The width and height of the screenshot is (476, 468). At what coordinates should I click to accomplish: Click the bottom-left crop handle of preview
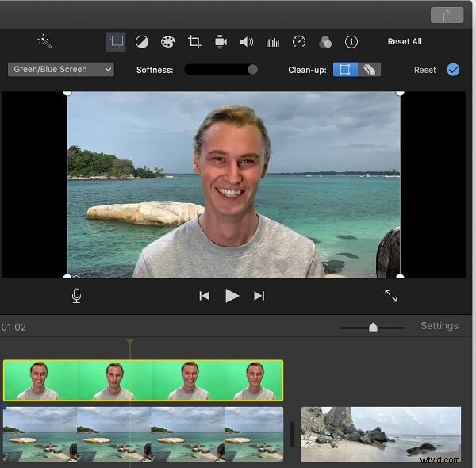[x=67, y=277]
